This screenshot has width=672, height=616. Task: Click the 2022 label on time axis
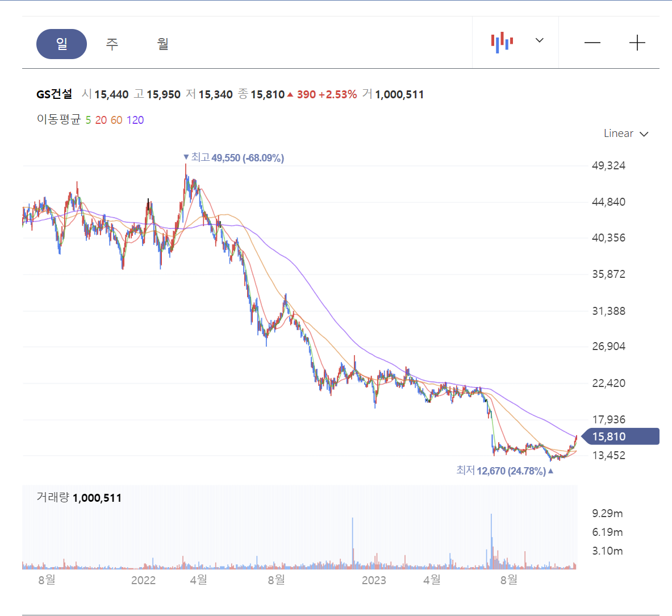[143, 580]
